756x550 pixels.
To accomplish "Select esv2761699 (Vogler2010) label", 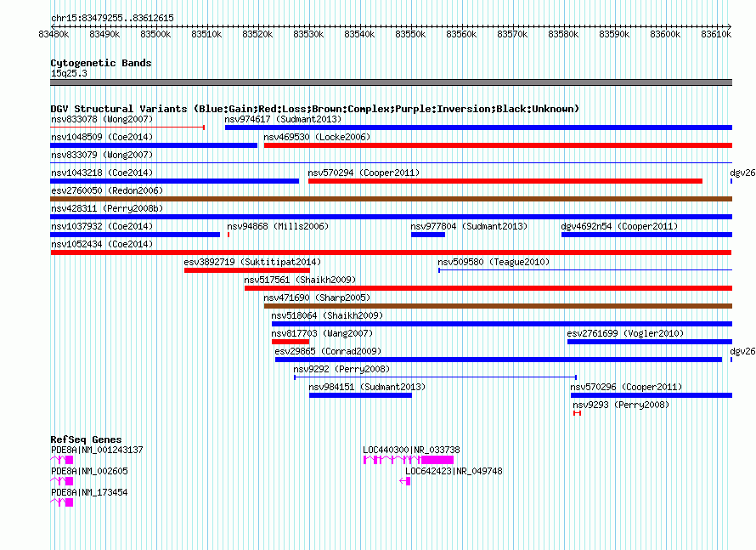I will tap(625, 333).
